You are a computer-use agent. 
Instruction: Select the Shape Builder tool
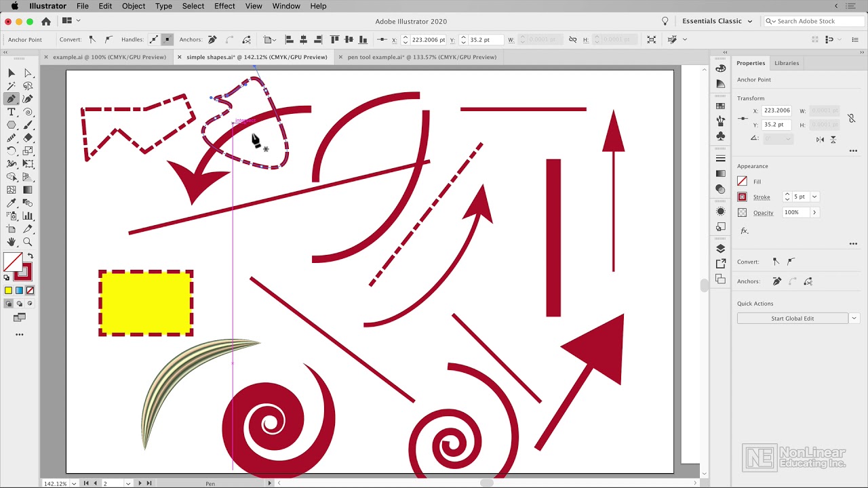pos(12,177)
